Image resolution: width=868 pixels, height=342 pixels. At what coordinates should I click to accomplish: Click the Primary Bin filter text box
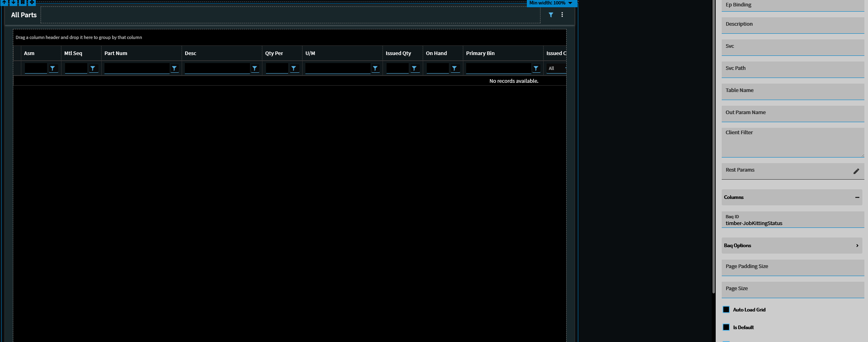pyautogui.click(x=499, y=68)
